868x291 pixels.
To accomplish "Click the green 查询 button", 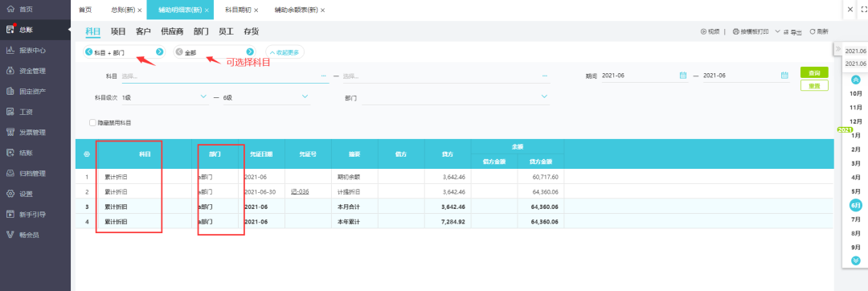I will tap(813, 72).
